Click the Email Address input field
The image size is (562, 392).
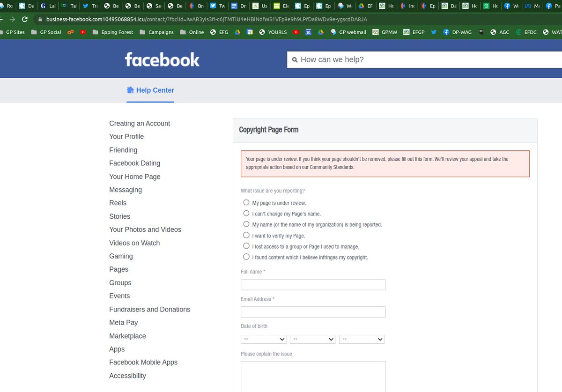coord(313,312)
